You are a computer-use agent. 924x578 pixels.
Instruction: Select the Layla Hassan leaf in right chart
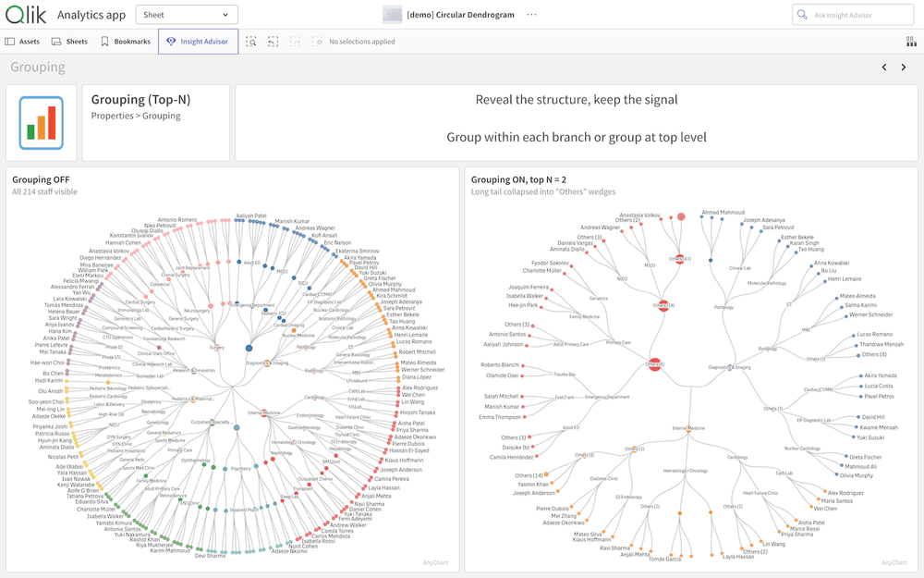click(738, 557)
